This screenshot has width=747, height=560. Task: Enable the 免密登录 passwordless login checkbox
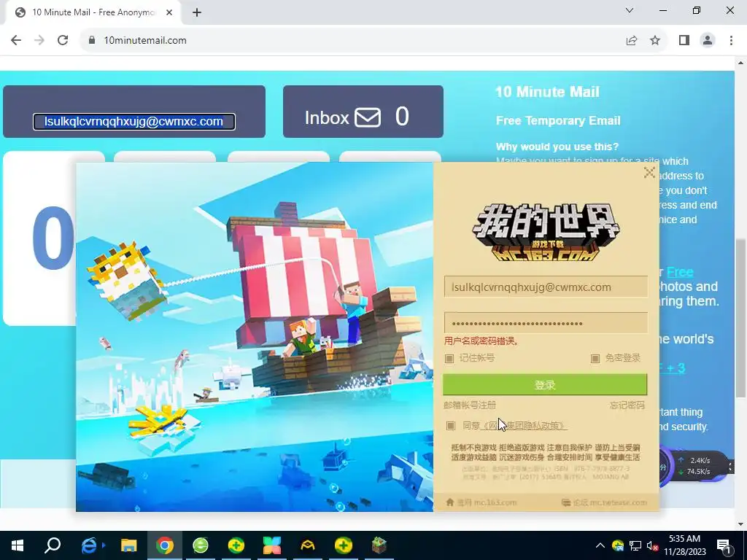click(x=595, y=358)
